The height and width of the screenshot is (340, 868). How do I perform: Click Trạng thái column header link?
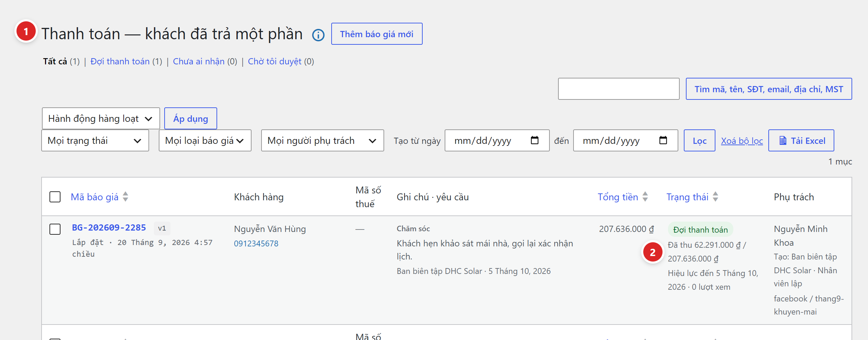(x=687, y=197)
